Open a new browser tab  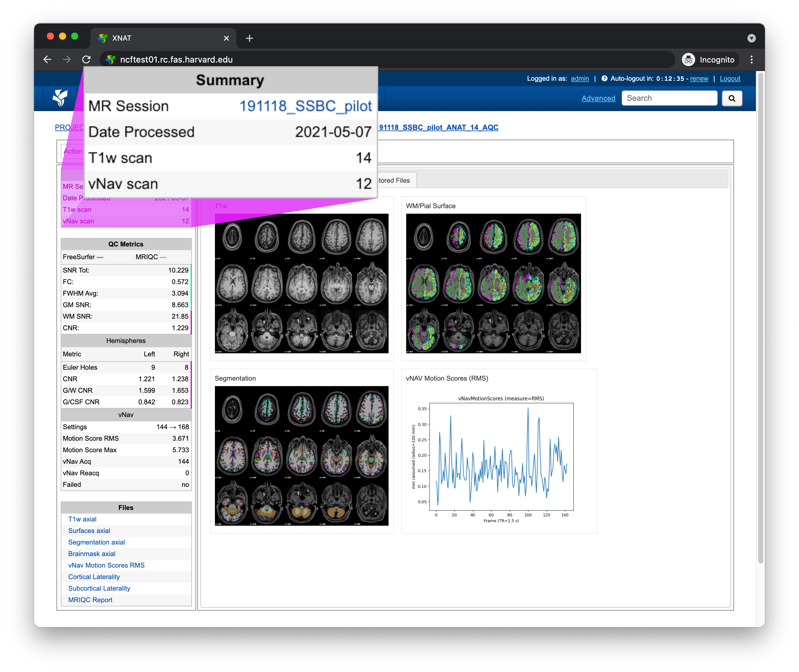point(250,38)
